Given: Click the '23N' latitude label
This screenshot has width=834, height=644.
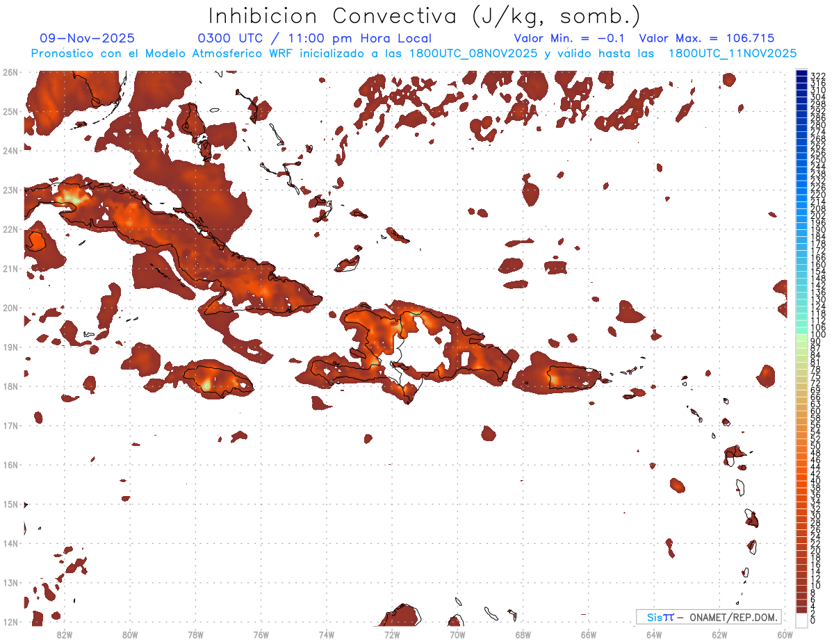Looking at the screenshot, I should 10,190.
